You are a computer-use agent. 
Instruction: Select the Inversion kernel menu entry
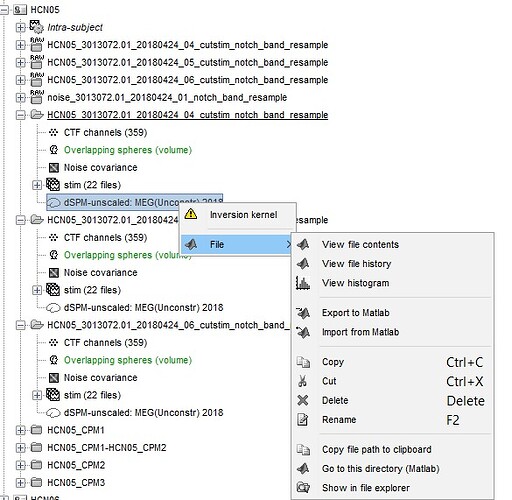click(238, 215)
